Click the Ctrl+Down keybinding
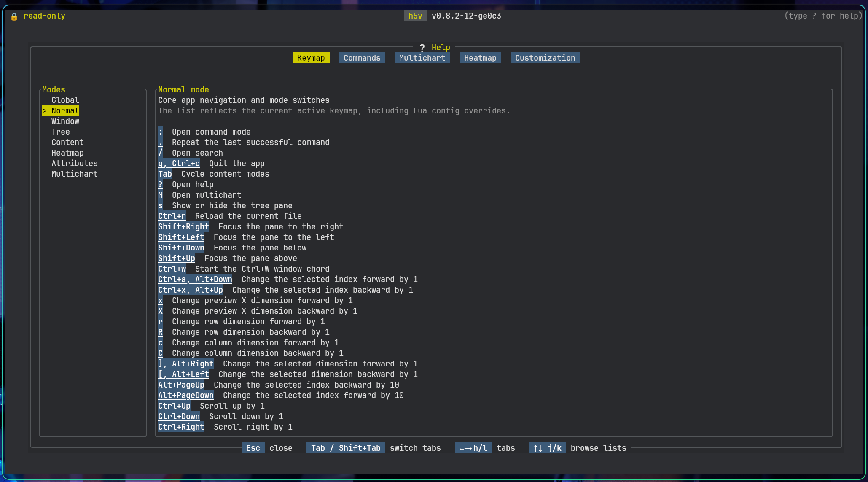Screen dimensions: 868x482 [179, 417]
